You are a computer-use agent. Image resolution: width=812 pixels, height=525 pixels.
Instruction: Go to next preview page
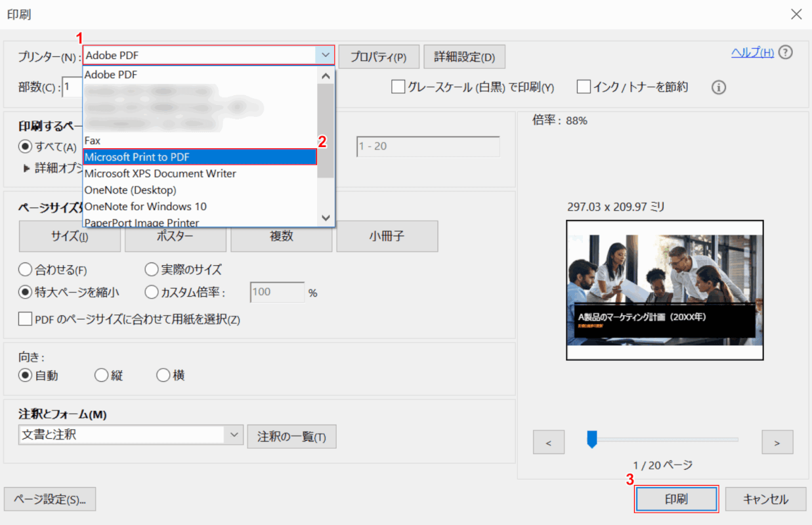pos(777,442)
